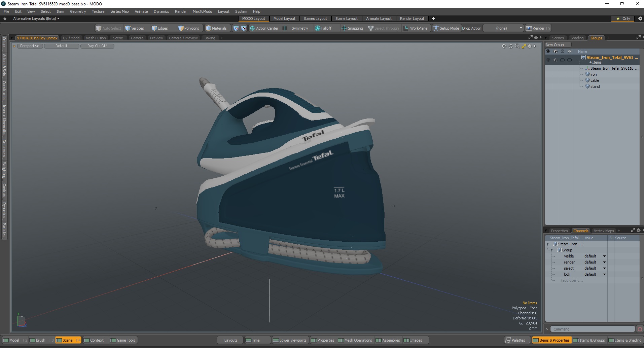The width and height of the screenshot is (644, 348).
Task: Click the record button beside Command field
Action: [x=640, y=329]
